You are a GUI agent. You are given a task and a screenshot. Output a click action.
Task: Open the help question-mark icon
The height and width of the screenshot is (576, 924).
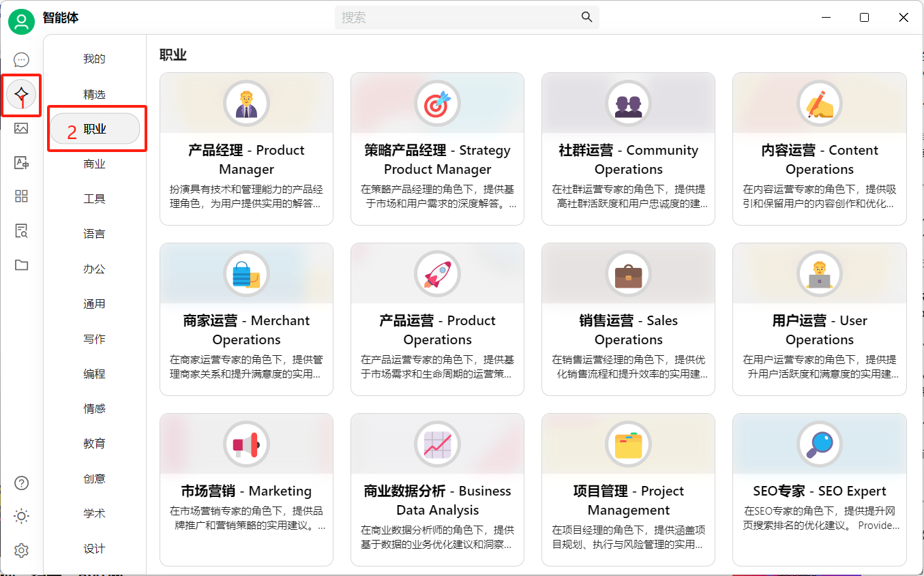(21, 482)
